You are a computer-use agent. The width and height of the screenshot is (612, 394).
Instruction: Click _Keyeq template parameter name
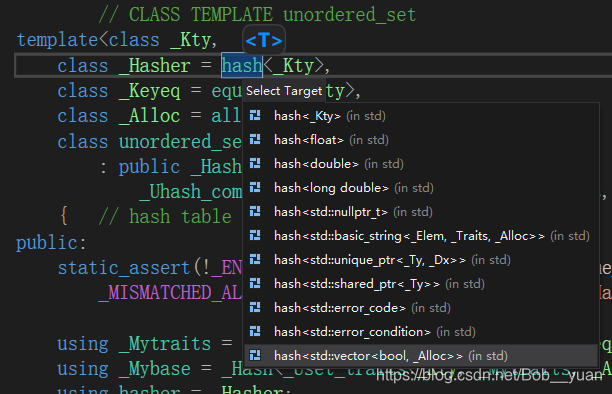coord(149,91)
